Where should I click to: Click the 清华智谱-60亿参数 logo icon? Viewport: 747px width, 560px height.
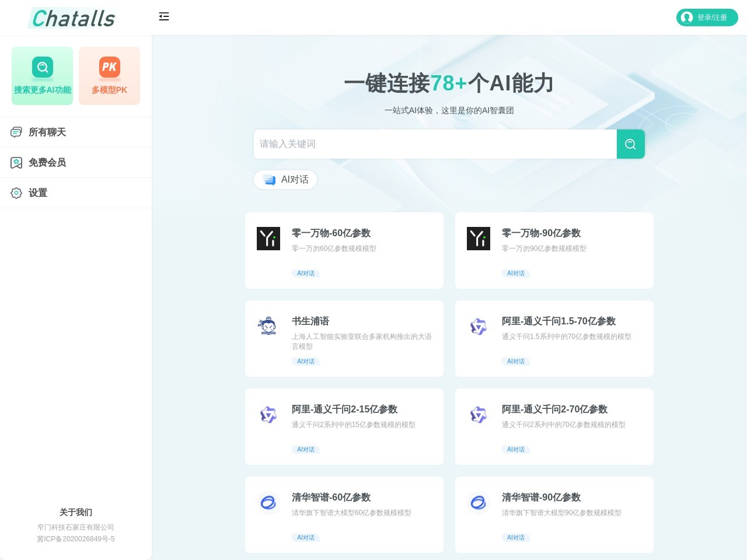(x=268, y=502)
